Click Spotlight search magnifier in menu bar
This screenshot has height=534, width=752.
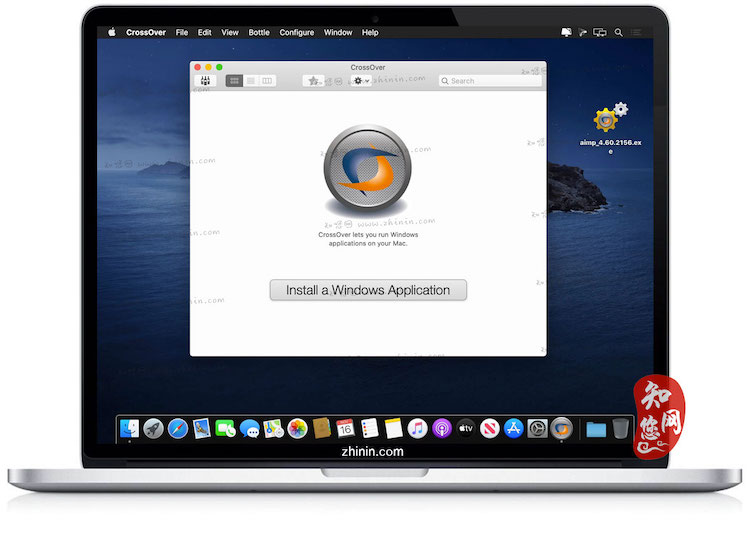click(619, 32)
